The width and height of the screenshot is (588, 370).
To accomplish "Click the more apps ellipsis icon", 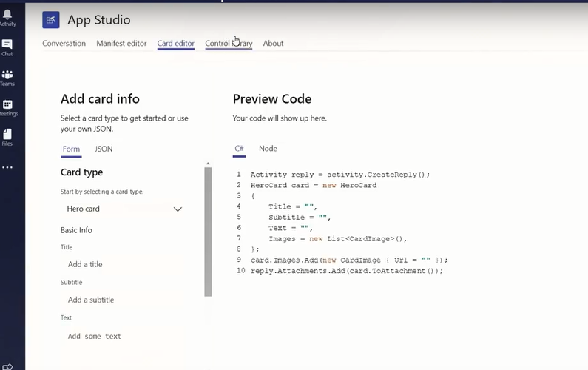I will coord(7,168).
